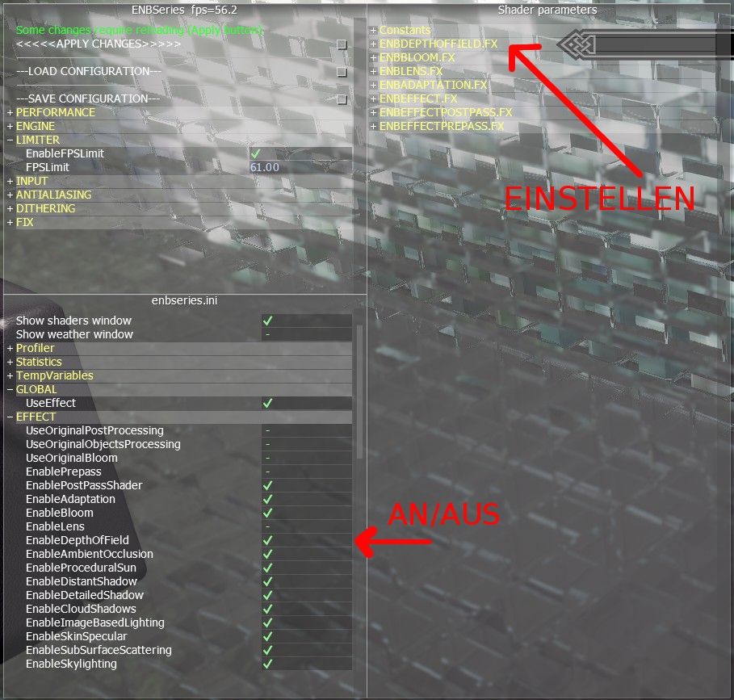The image size is (734, 700).
Task: Collapse the EFFECT section
Action: tap(10, 417)
